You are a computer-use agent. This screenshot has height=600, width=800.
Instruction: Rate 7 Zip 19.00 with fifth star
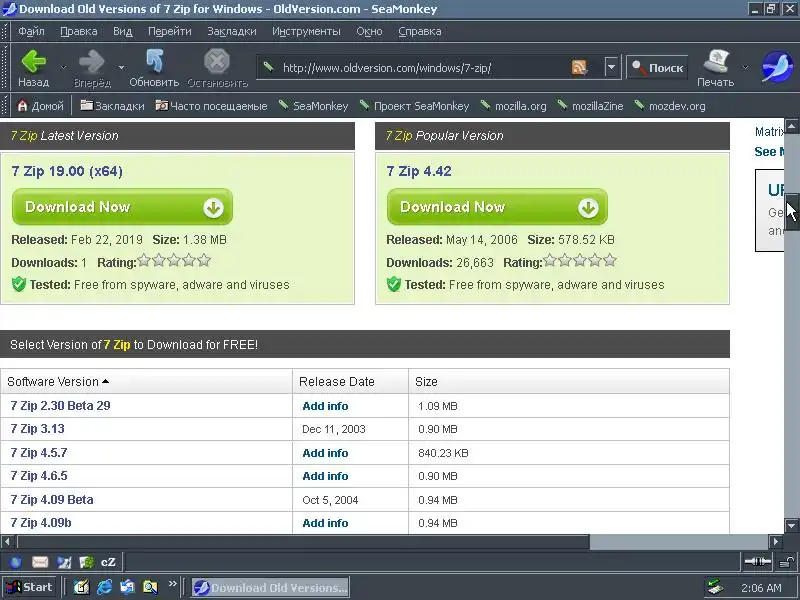click(x=204, y=261)
